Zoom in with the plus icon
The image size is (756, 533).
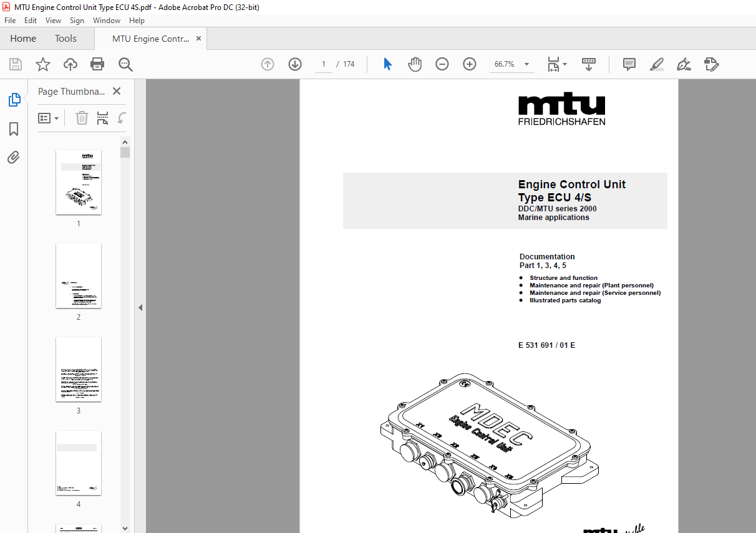[x=470, y=64]
